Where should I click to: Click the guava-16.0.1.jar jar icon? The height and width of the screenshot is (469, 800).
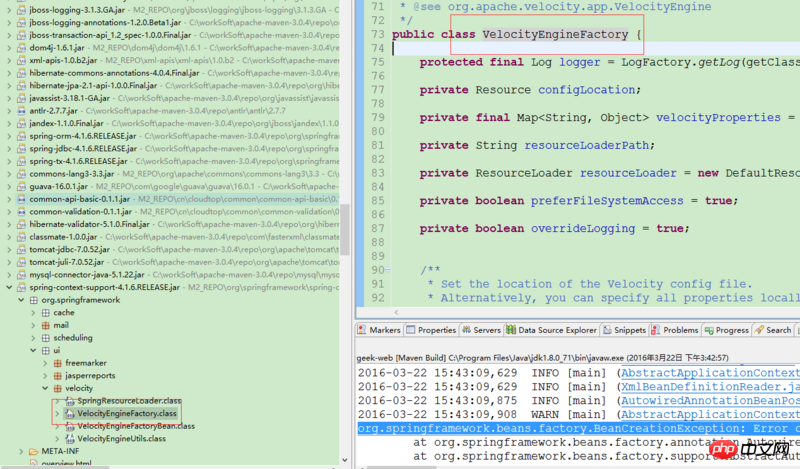click(21, 186)
